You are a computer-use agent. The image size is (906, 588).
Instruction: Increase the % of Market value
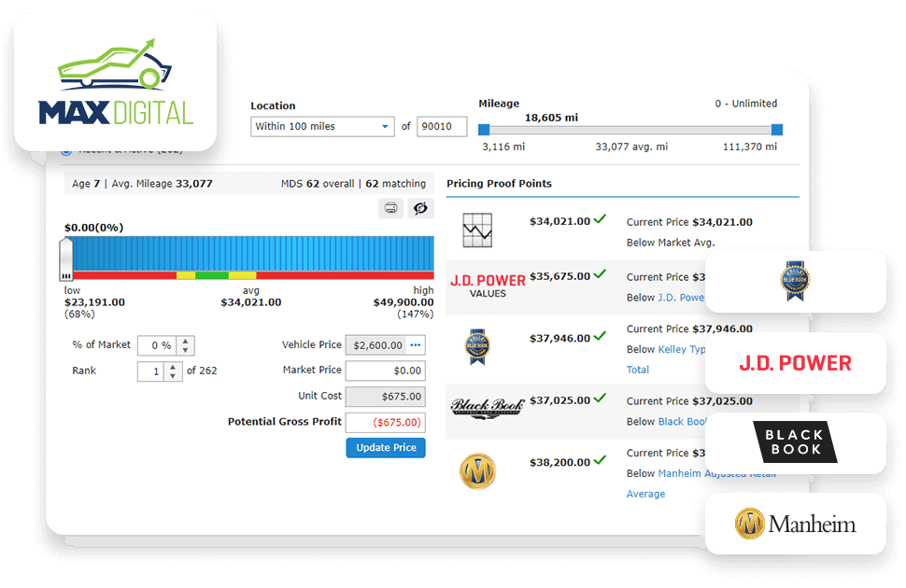point(186,341)
